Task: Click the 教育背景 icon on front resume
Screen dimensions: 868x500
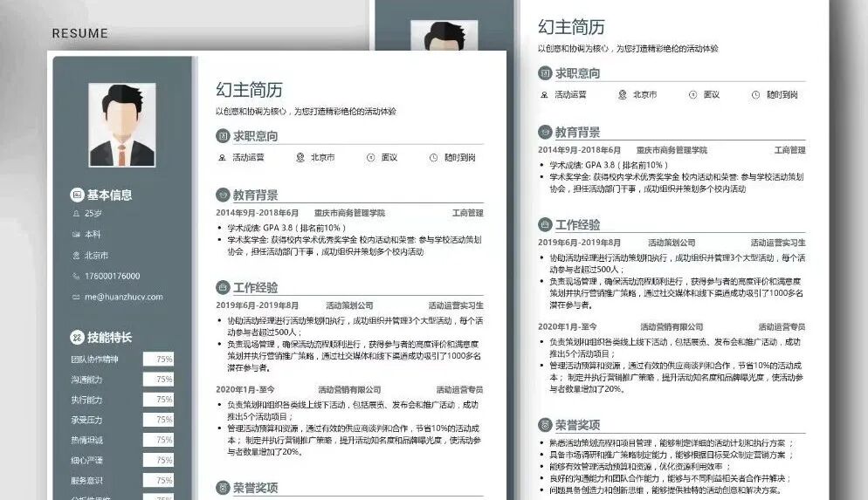Action: (x=223, y=195)
